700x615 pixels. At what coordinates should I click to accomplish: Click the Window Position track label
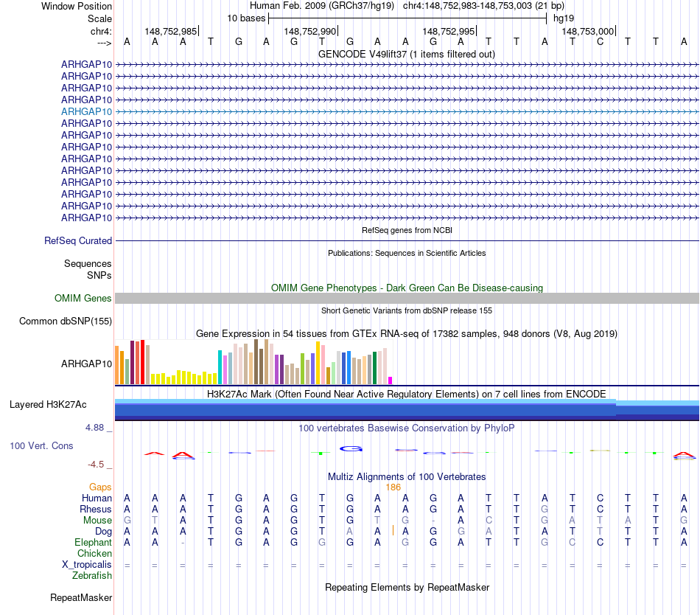coord(77,6)
